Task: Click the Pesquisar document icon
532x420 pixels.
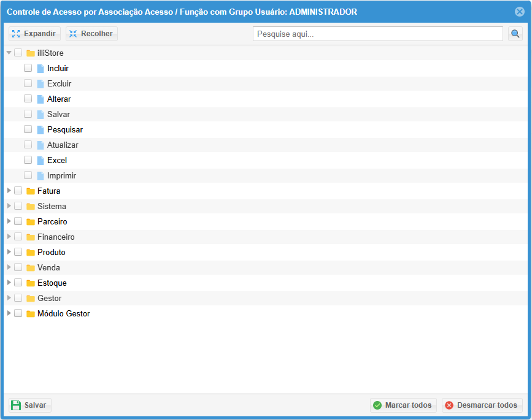Action: point(40,129)
